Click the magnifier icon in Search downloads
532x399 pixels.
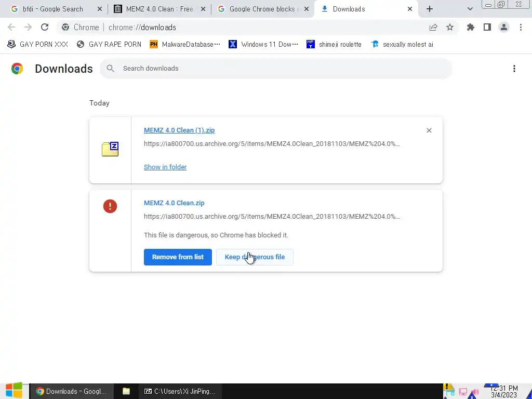click(110, 69)
